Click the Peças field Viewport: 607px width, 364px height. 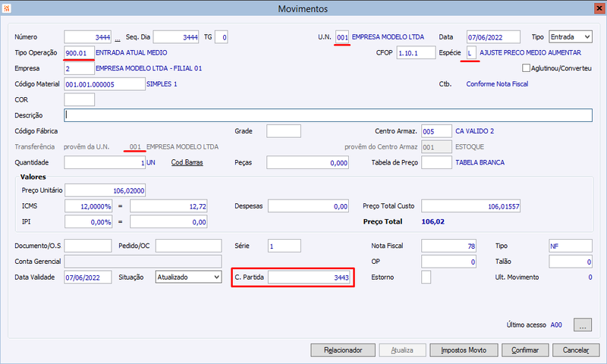click(x=307, y=162)
